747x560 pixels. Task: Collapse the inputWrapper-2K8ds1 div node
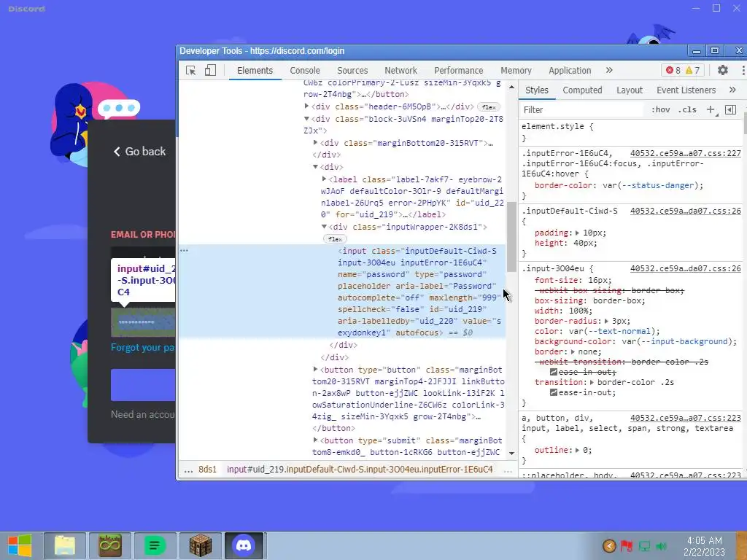324,227
